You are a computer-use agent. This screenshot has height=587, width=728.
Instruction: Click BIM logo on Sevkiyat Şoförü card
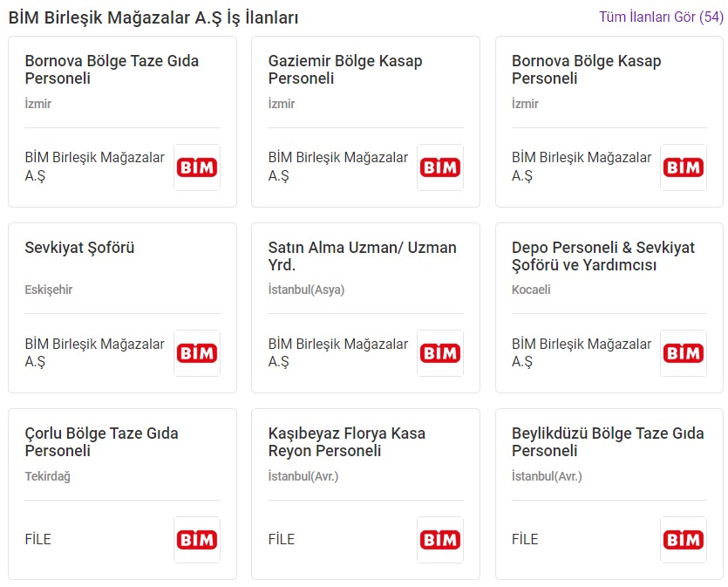click(197, 353)
